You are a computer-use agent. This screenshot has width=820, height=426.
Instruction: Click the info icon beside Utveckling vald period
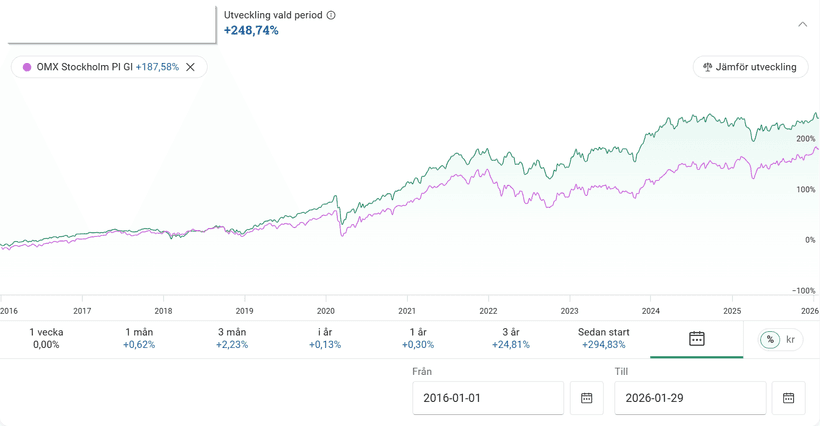click(331, 15)
